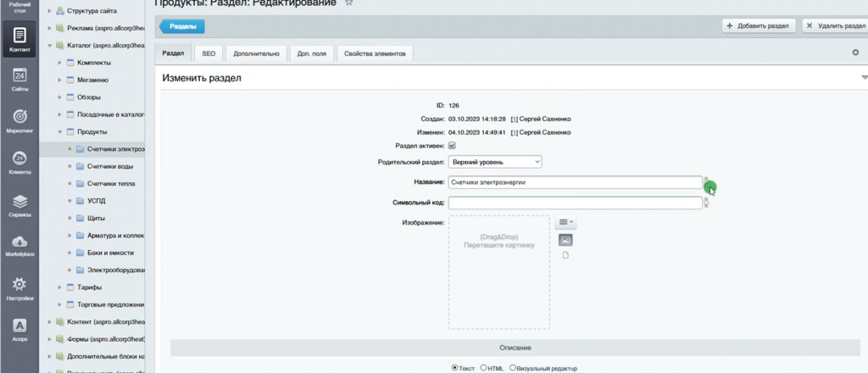Click the Символьный код input field
868x373 pixels.
click(576, 203)
